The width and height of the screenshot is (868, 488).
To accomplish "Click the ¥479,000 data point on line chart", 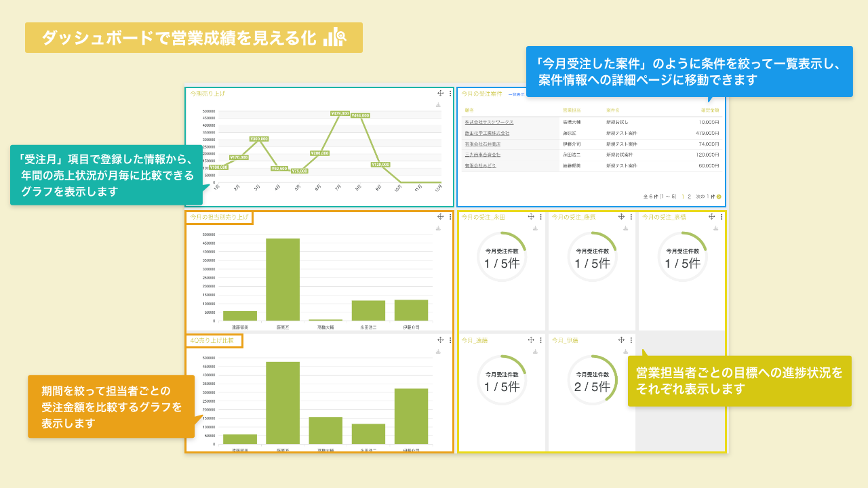I will click(x=340, y=114).
